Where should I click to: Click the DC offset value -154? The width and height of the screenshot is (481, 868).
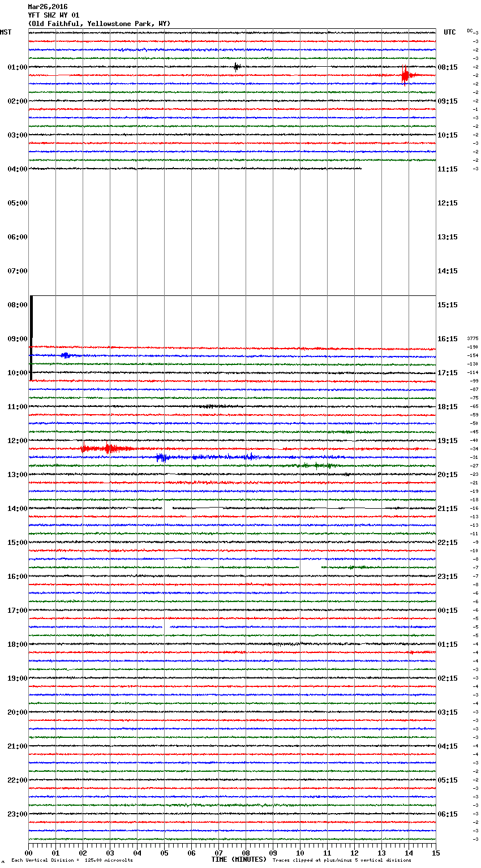(473, 355)
